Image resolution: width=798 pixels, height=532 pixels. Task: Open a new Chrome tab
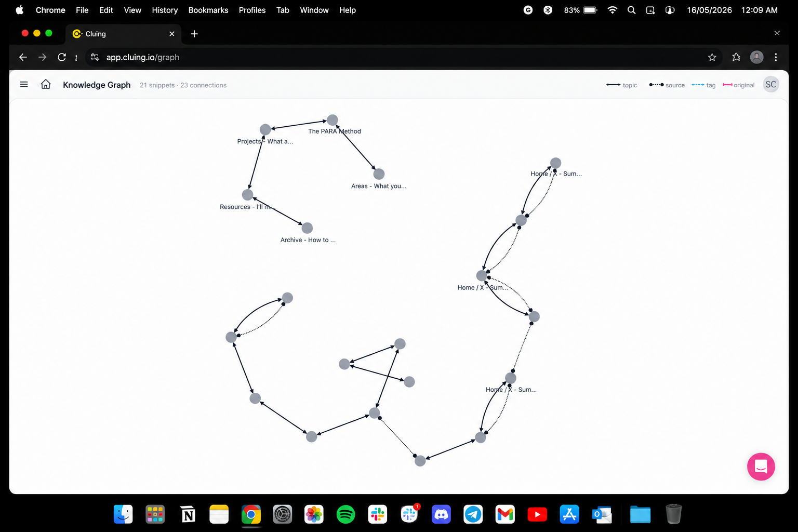194,34
